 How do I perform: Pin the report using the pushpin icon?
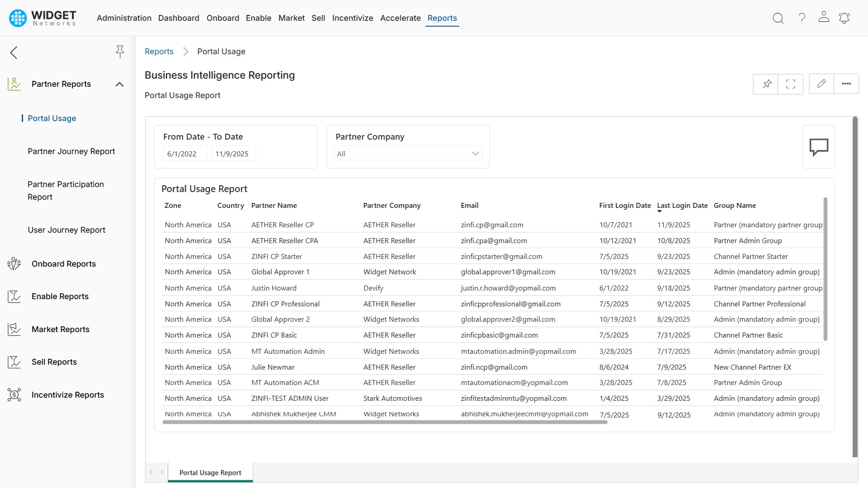tap(766, 84)
